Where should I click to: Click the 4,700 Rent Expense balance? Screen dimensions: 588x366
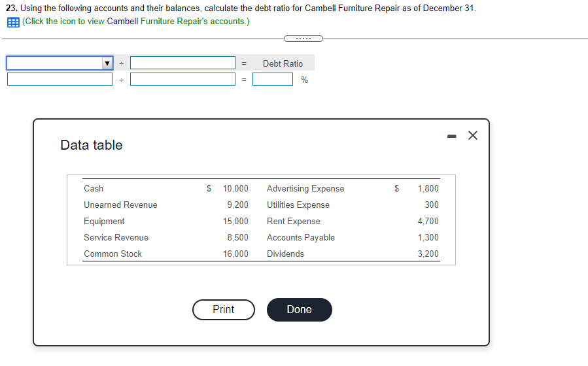click(428, 222)
